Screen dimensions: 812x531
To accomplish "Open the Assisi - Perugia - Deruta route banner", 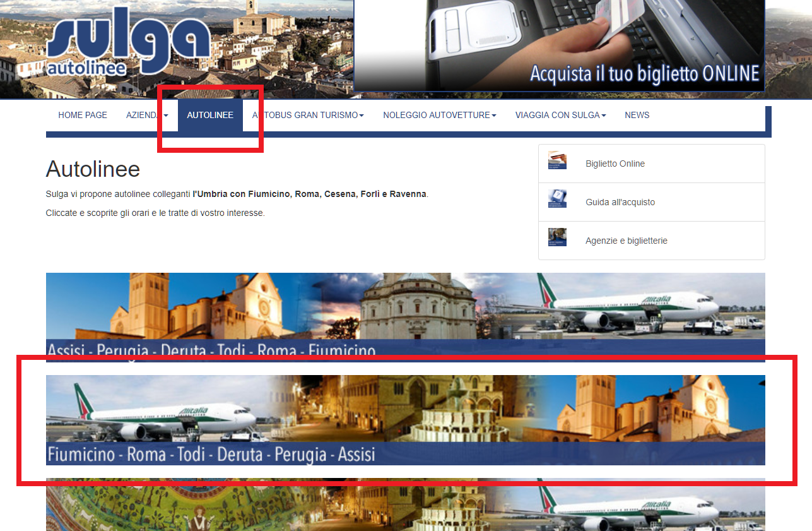I will click(x=405, y=316).
